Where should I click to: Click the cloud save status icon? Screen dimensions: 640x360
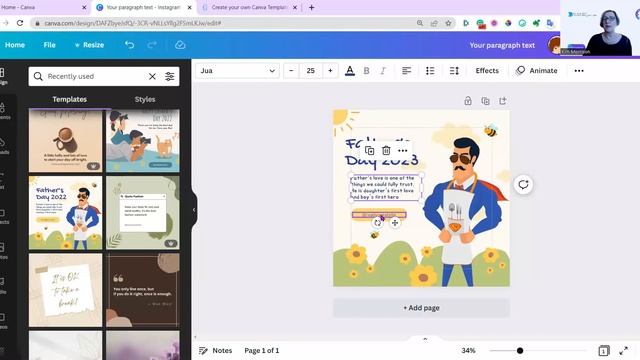click(x=180, y=45)
